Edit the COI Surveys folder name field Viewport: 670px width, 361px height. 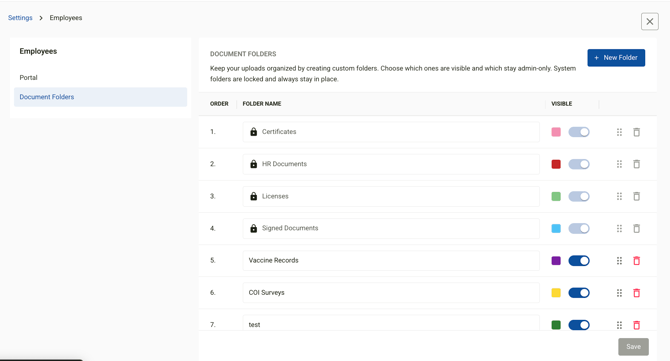pos(391,293)
